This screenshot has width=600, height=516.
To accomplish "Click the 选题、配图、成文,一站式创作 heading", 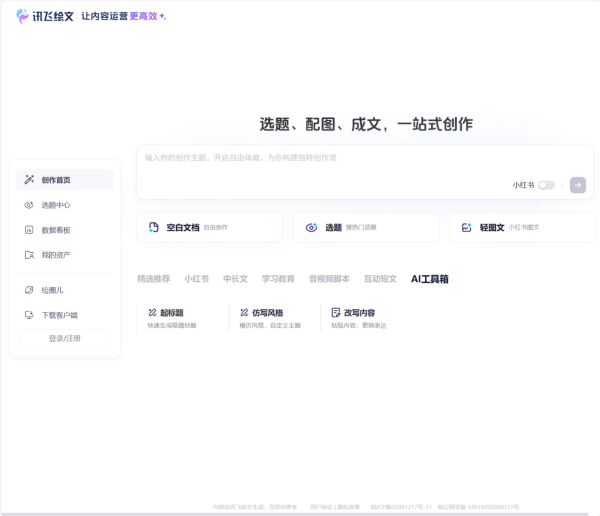I will click(x=366, y=124).
